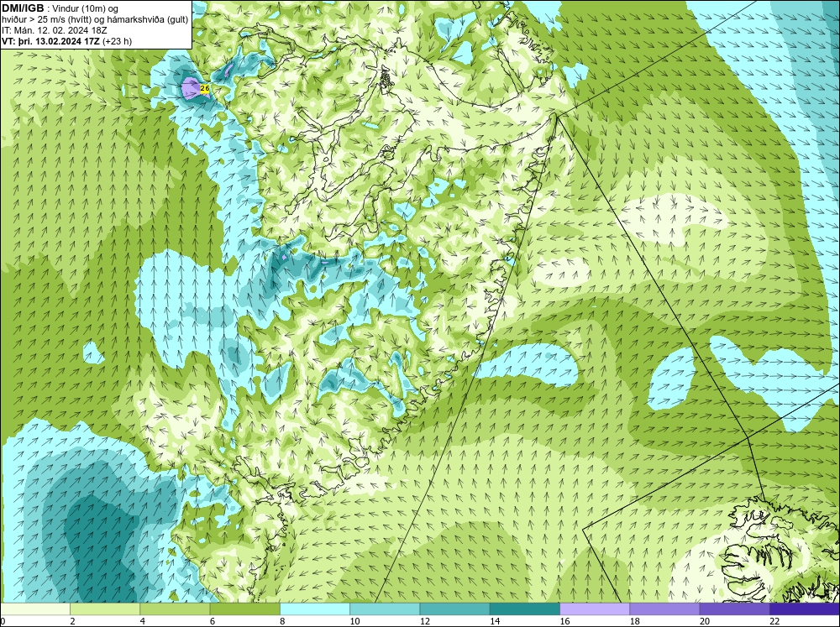Click the scale label 14

(495, 621)
